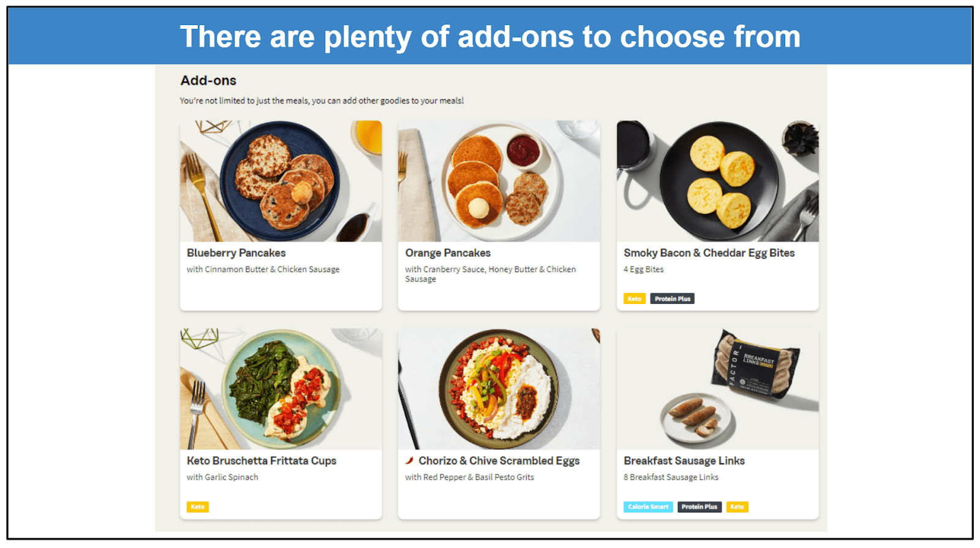Open the Chorizo & Chive Scrambled Eggs link
The width and height of the screenshot is (980, 548).
tap(499, 460)
